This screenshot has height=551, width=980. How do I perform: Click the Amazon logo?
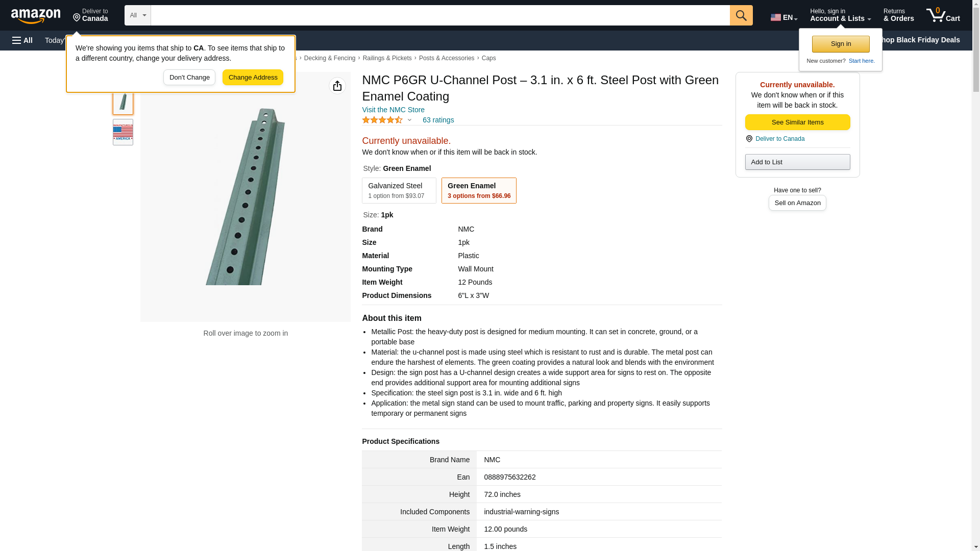36,16
